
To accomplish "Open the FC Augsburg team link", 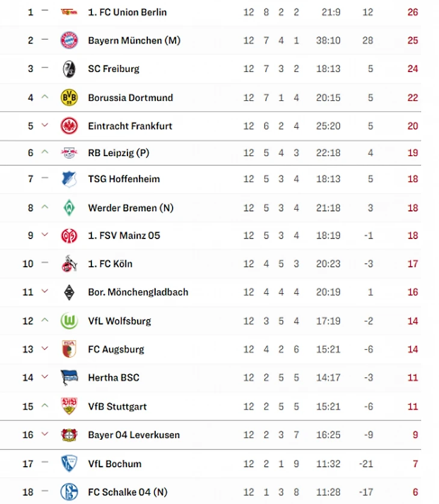I will (x=116, y=349).
